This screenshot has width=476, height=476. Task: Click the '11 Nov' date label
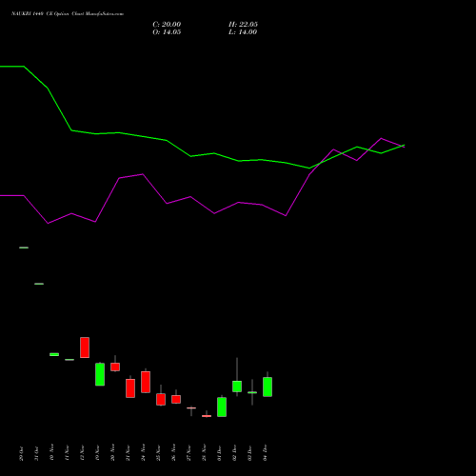(67, 452)
